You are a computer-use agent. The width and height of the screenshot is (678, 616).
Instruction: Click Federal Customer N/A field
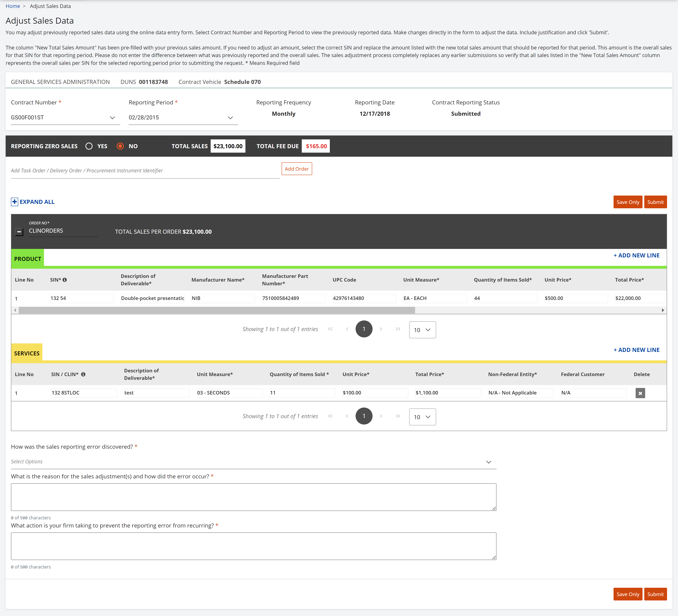tap(594, 393)
